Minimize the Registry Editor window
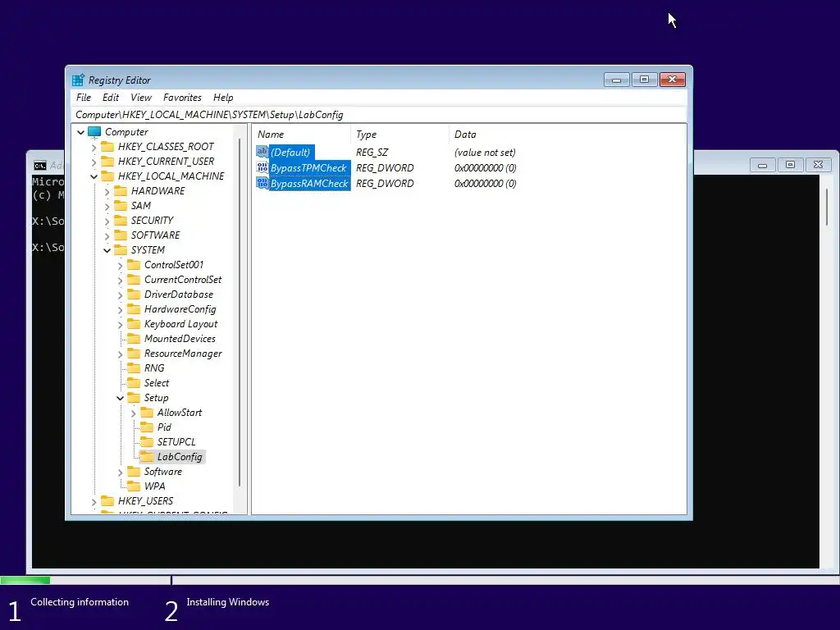This screenshot has height=630, width=840. click(x=617, y=80)
